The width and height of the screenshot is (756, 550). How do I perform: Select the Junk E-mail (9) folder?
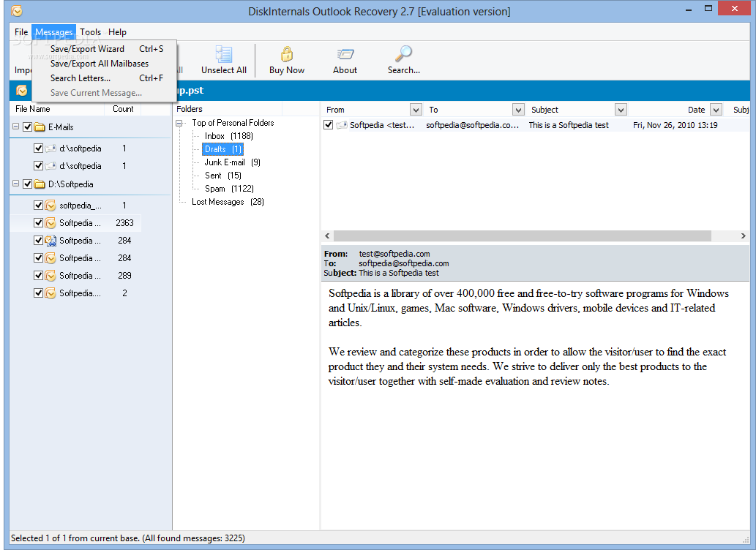click(x=233, y=162)
